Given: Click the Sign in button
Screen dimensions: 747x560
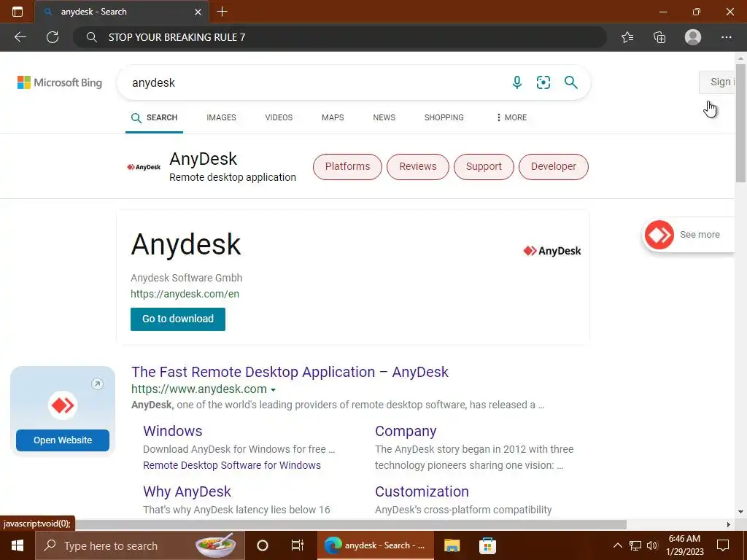Looking at the screenshot, I should 717,82.
